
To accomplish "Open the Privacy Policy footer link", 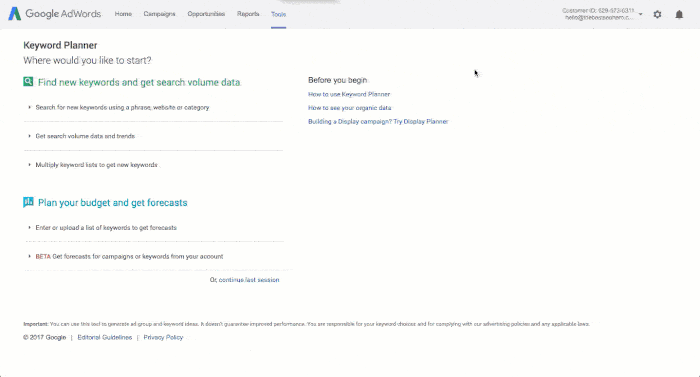I will [163, 338].
